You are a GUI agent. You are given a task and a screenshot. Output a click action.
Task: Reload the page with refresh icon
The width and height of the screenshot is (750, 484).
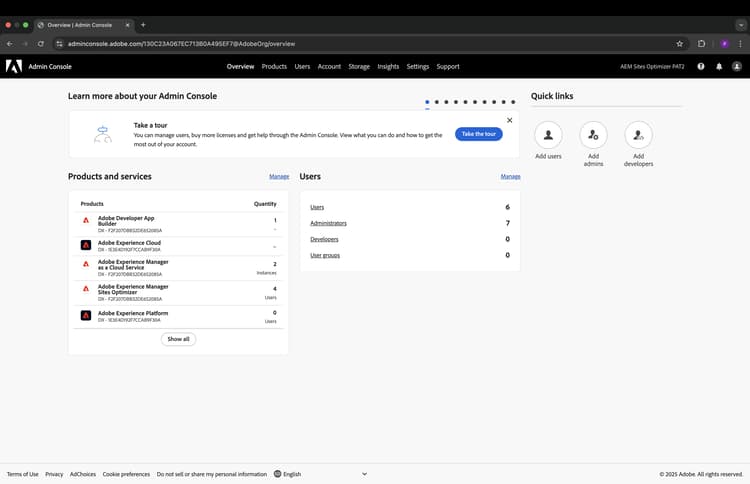(x=41, y=44)
